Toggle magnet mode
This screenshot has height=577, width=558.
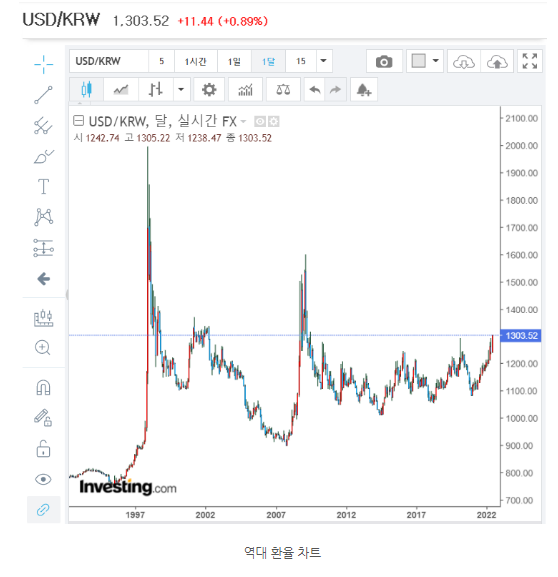(x=43, y=387)
